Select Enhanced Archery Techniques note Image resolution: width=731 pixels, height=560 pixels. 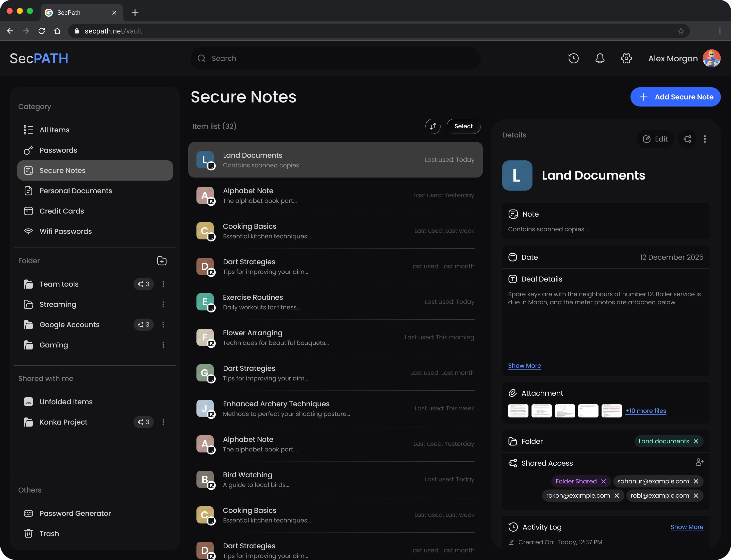pyautogui.click(x=335, y=408)
